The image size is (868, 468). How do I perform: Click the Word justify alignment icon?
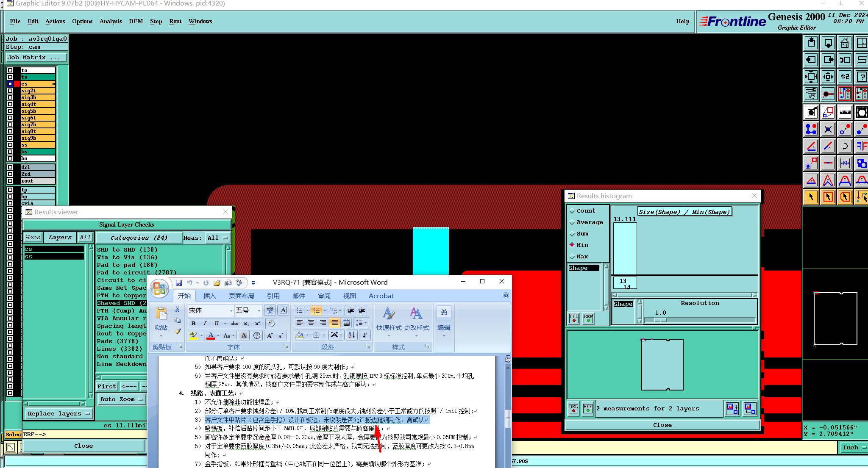[x=334, y=323]
